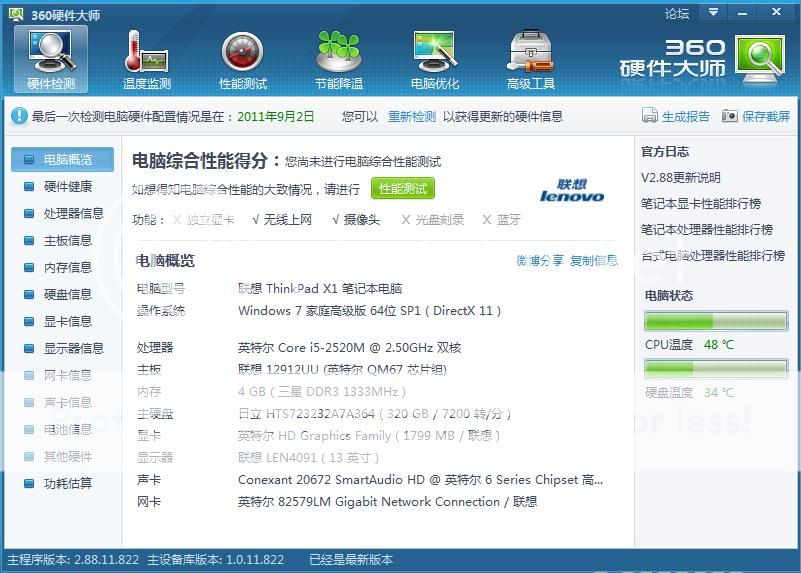801x573 pixels.
Task: Click 重新检测 to rescan hardware
Action: [412, 116]
